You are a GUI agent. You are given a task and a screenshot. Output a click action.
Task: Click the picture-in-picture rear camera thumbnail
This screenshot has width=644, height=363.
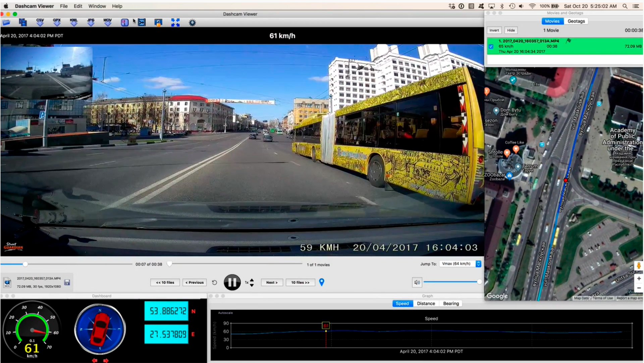tap(46, 73)
